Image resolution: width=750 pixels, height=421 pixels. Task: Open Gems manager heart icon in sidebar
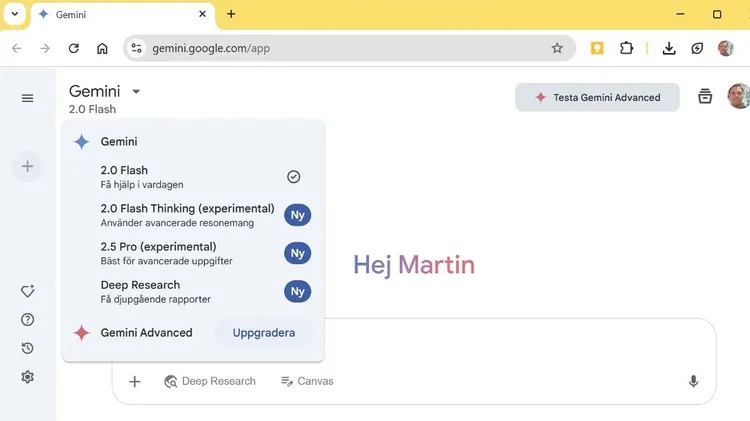27,291
